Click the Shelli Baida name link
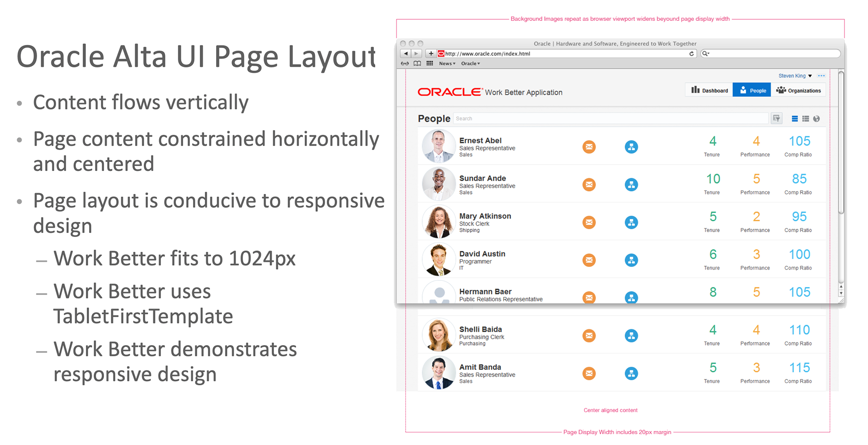The height and width of the screenshot is (445, 868). tap(480, 329)
